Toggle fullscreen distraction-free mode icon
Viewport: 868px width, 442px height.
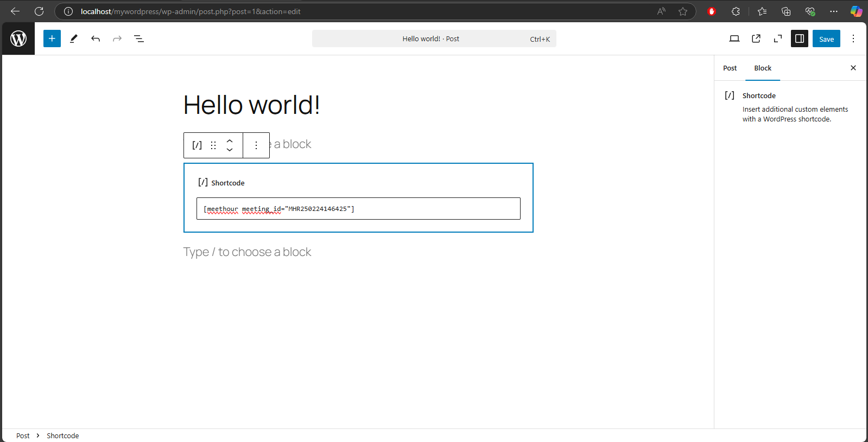pos(778,39)
